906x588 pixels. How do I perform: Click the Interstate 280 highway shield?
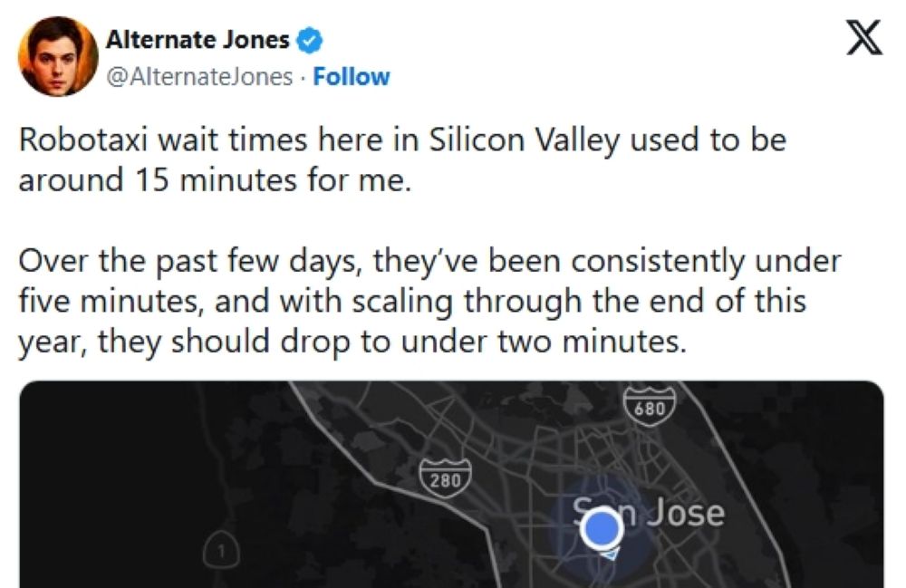click(x=445, y=478)
